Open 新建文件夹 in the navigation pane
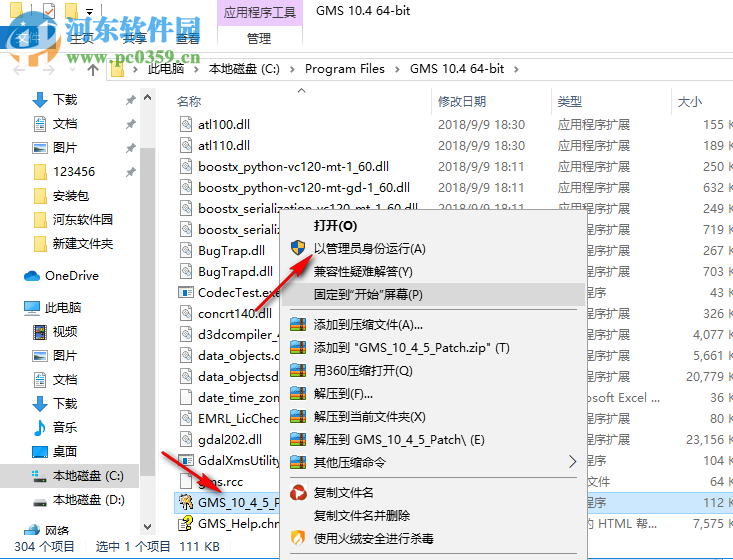The width and height of the screenshot is (733, 560). point(82,244)
